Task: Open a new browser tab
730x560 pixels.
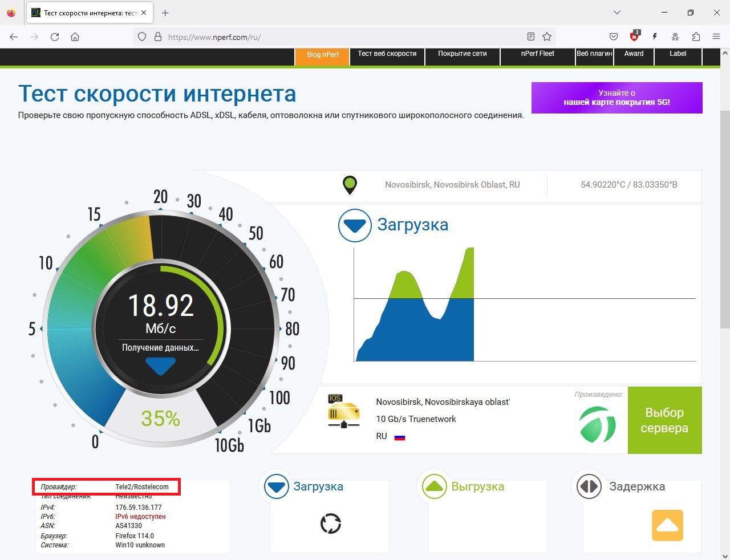Action: [x=165, y=13]
